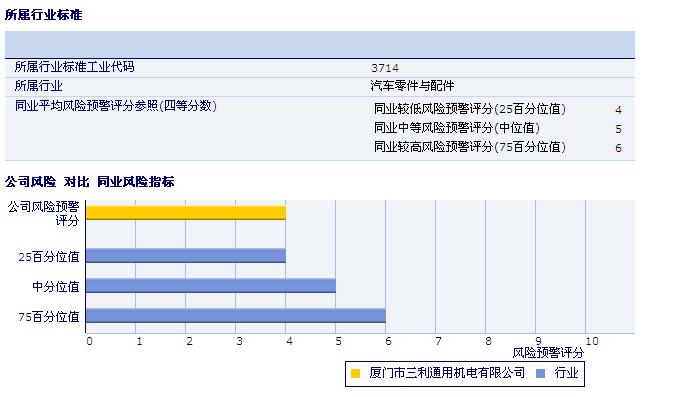Click the yellow company legend swatch
Screen dimensions: 682x397
(355, 374)
